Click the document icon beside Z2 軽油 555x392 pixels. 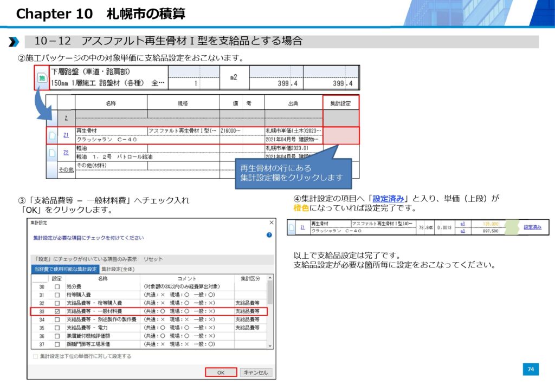pos(52,153)
